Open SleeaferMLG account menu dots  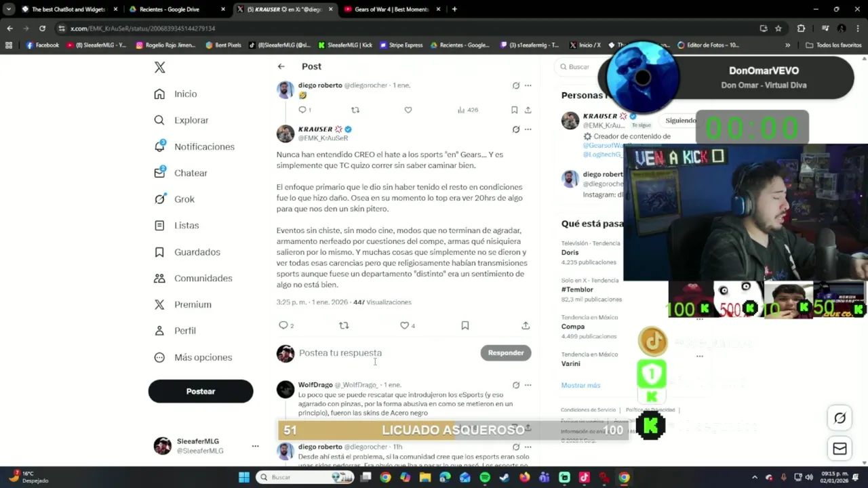(255, 446)
